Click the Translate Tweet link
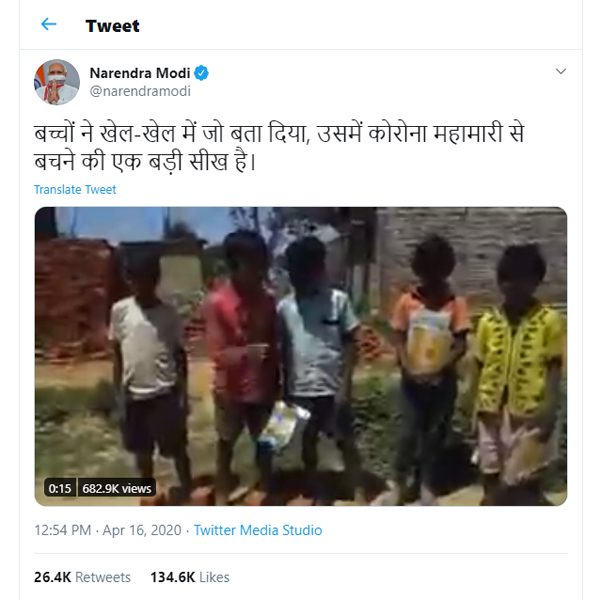The height and width of the screenshot is (600, 600). [75, 190]
